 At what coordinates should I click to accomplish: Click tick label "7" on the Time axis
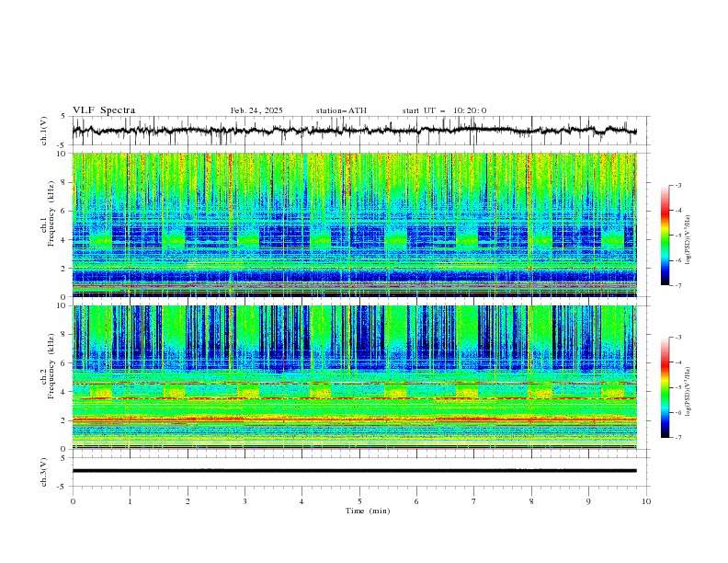(x=474, y=501)
